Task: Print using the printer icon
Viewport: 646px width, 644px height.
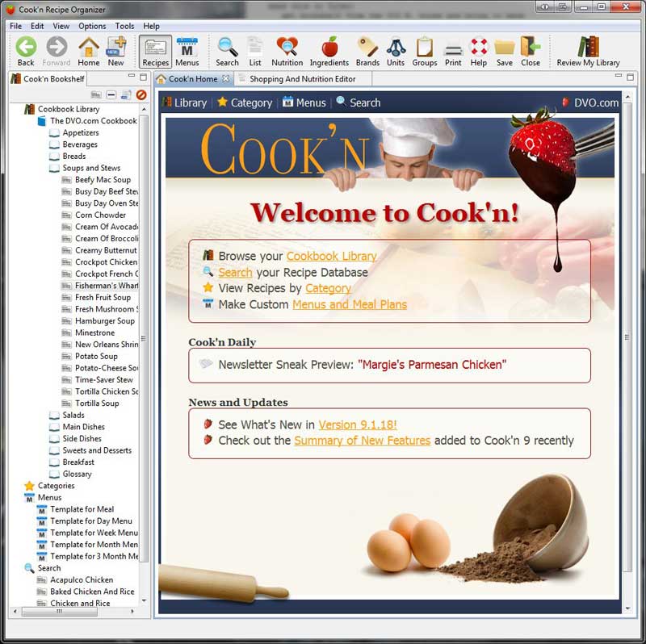Action: pyautogui.click(x=453, y=52)
